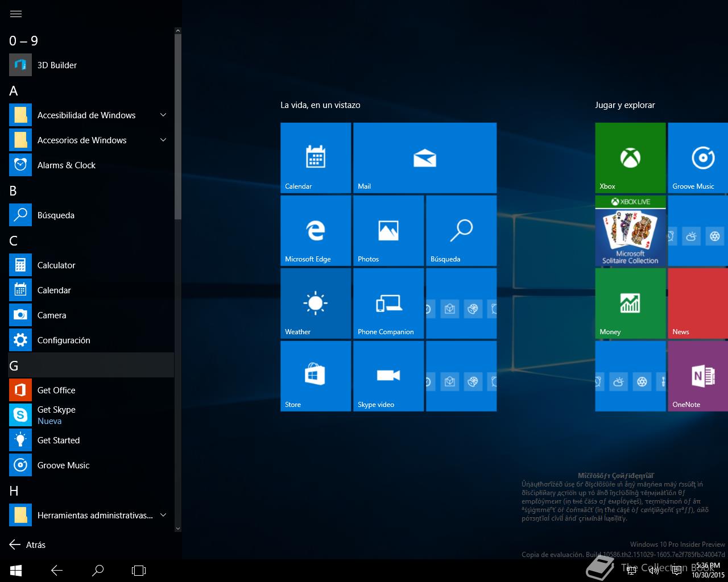Open taskbar search
The width and height of the screenshot is (728, 582).
[x=98, y=570]
